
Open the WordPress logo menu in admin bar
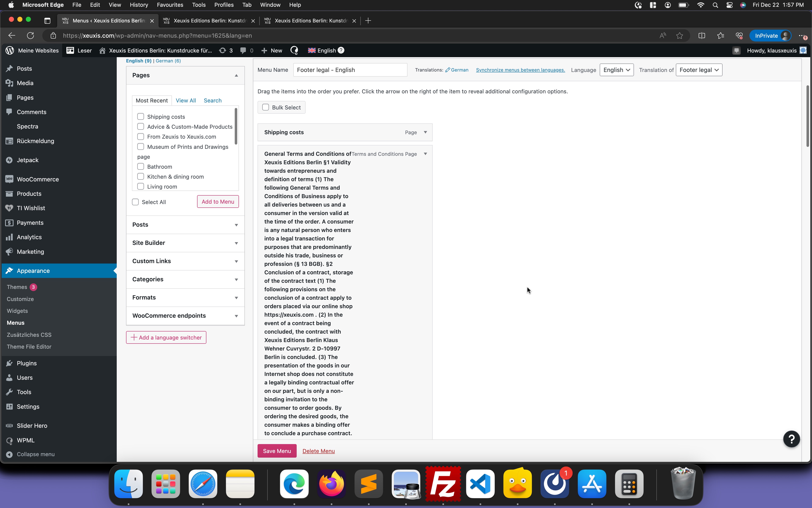(10, 50)
